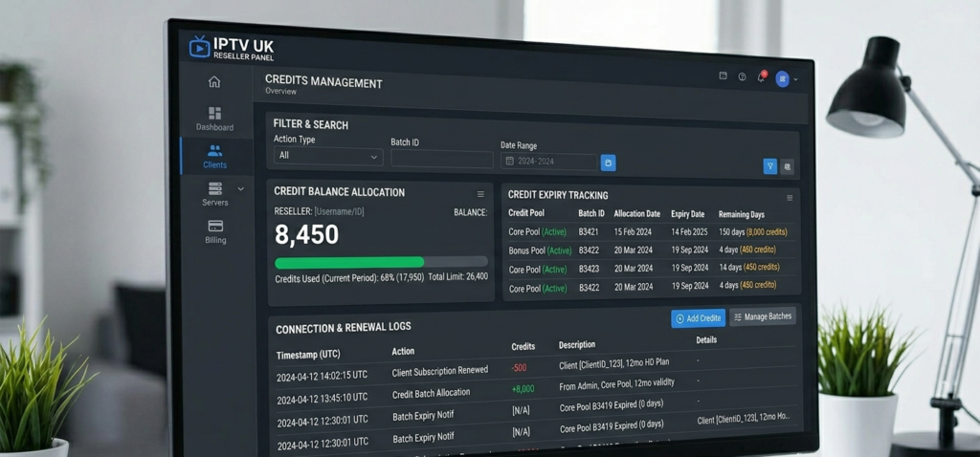Screen dimensions: 980x457
Task: Click timestamp 2024-04-12 14:02:15 UTC
Action: [322, 377]
